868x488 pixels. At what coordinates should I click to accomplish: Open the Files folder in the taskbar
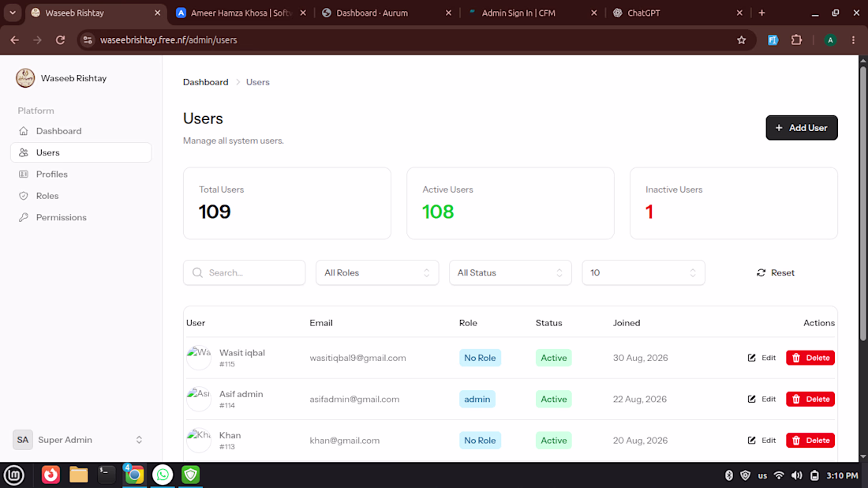tap(79, 475)
